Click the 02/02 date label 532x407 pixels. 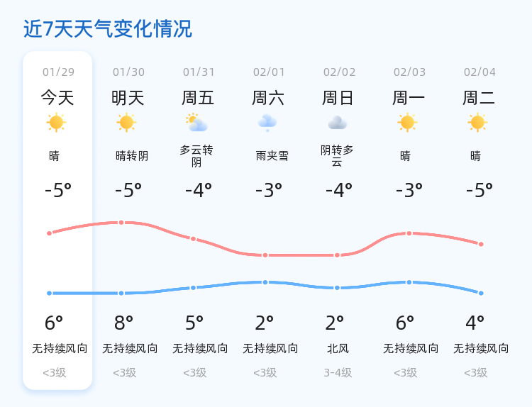pyautogui.click(x=339, y=72)
